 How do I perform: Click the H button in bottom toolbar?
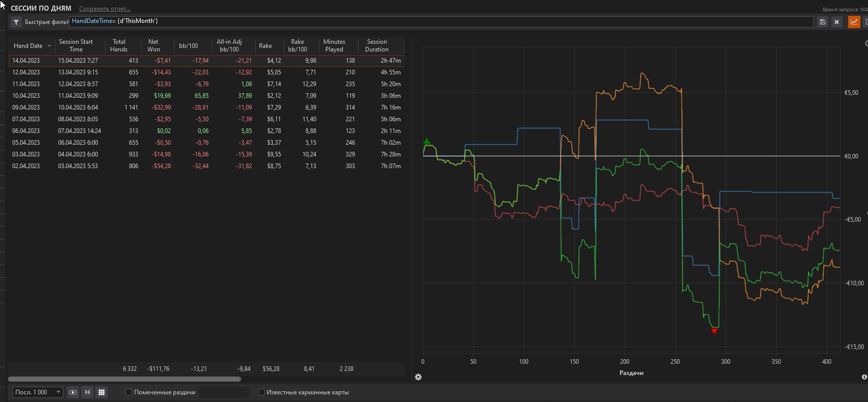click(x=87, y=392)
